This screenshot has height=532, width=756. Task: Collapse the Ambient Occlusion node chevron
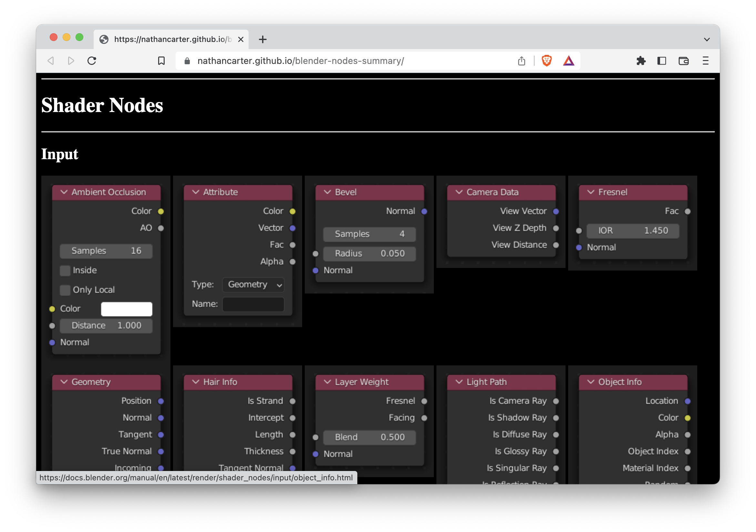pyautogui.click(x=64, y=192)
